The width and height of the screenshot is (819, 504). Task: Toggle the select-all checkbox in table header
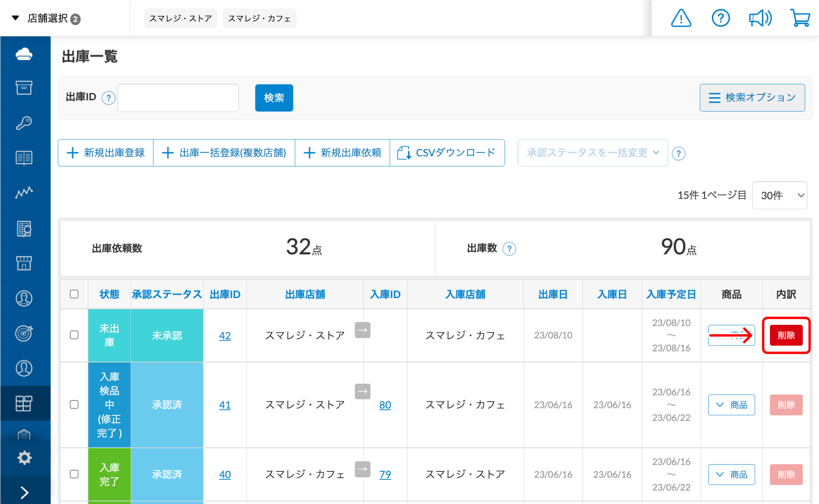tap(74, 294)
